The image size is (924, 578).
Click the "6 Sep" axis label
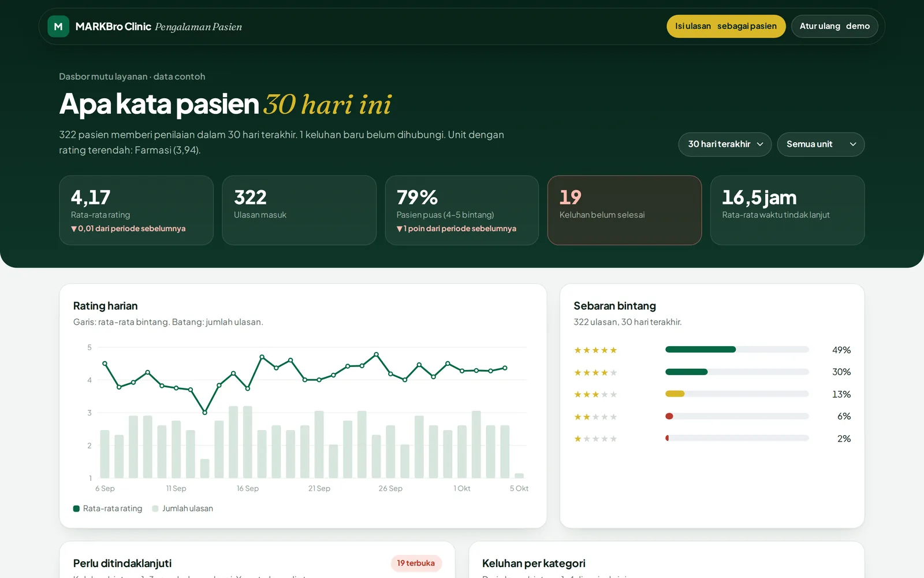click(105, 489)
